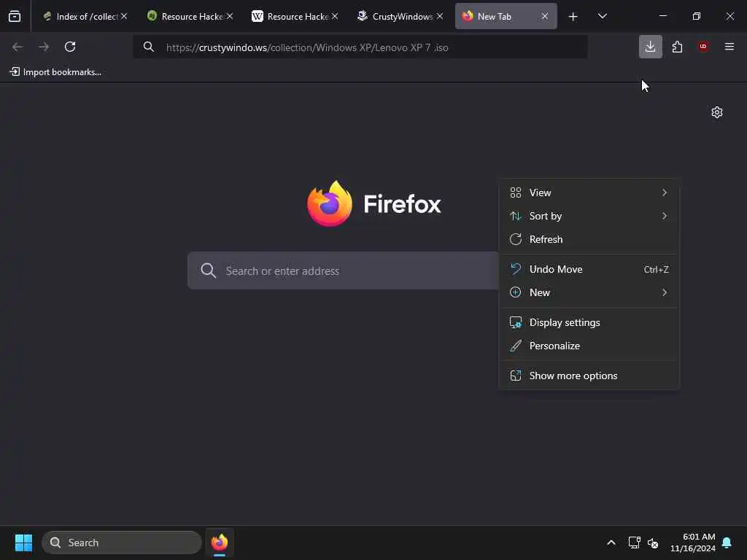Click the Display settings monitor icon
The image size is (747, 560).
pos(516,322)
